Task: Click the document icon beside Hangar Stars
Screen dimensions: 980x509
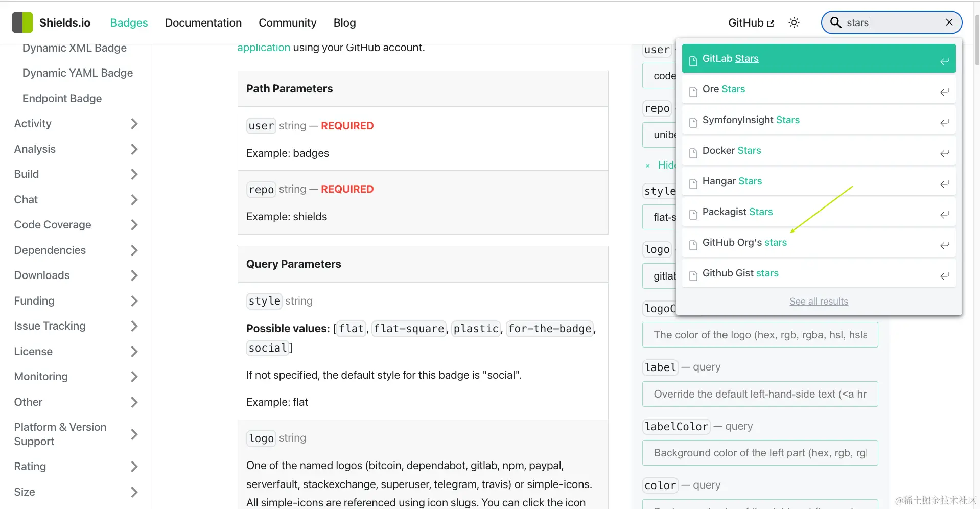Action: (693, 184)
